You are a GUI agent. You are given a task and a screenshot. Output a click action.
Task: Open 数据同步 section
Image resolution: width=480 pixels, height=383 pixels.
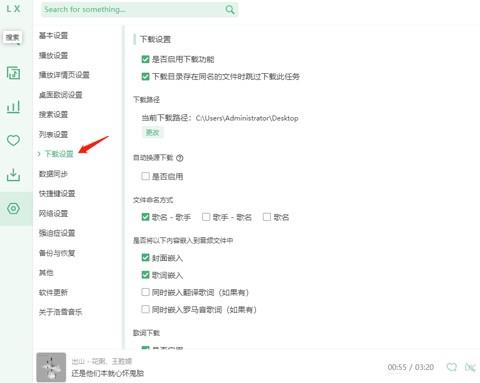pos(53,174)
